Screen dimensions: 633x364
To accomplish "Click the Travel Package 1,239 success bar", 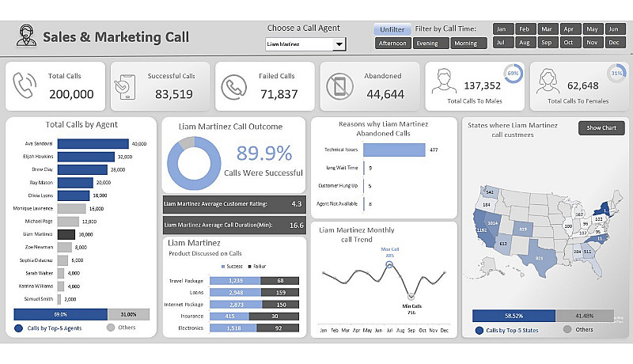I will (x=235, y=281).
